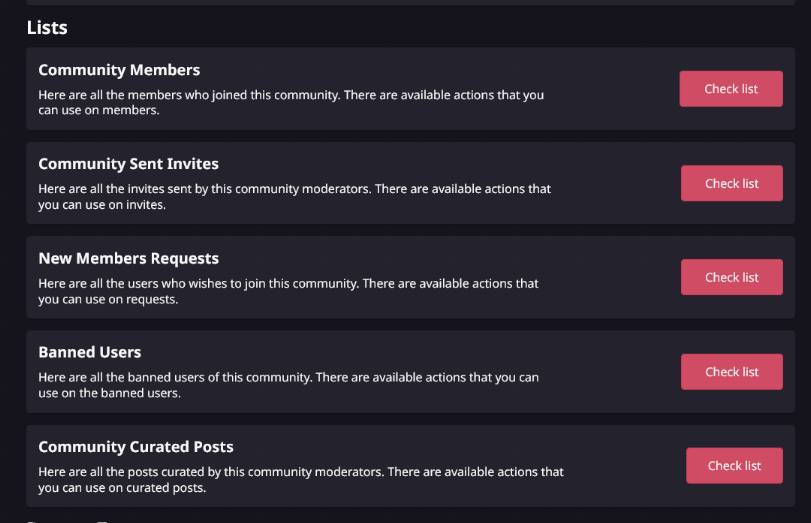
Task: Select the New Members Requests heading
Action: tap(128, 258)
